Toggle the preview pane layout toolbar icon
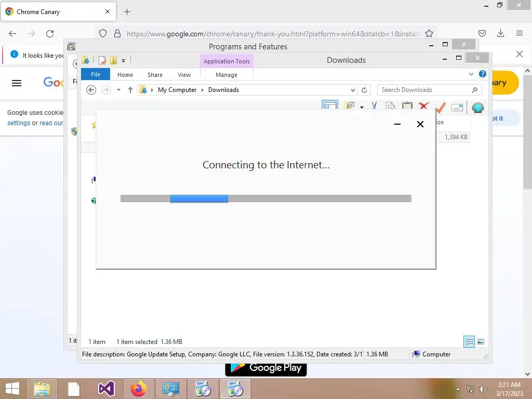532x399 pixels. click(330, 104)
